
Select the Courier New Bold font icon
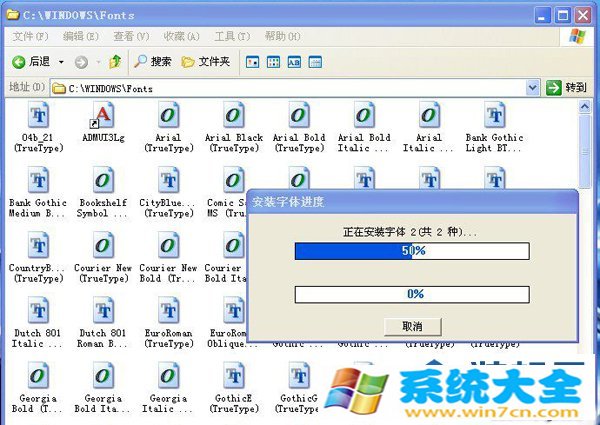[168, 245]
